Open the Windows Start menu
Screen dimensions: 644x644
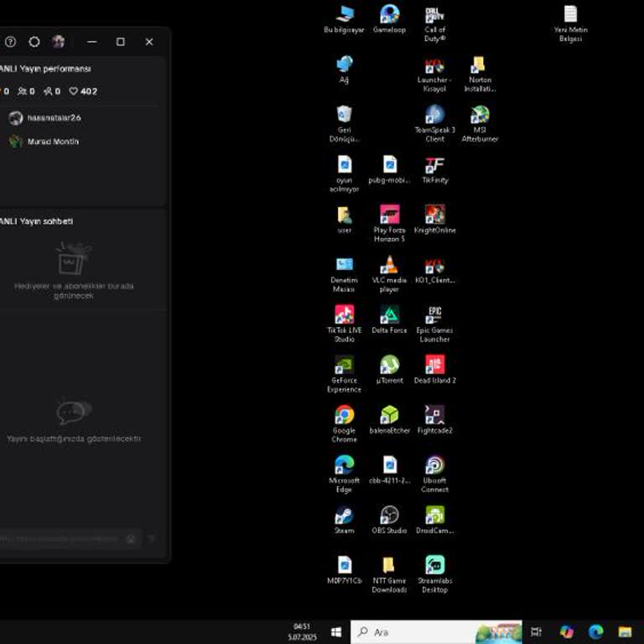336,631
